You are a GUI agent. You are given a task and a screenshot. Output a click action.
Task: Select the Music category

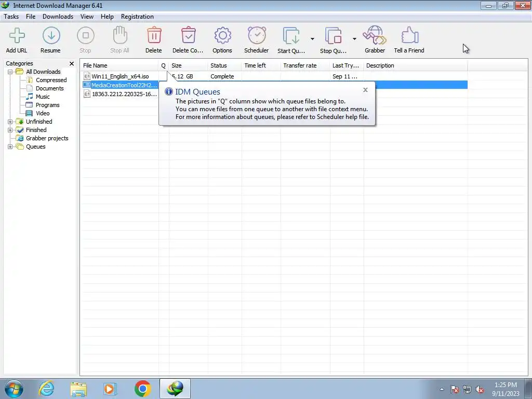[43, 97]
